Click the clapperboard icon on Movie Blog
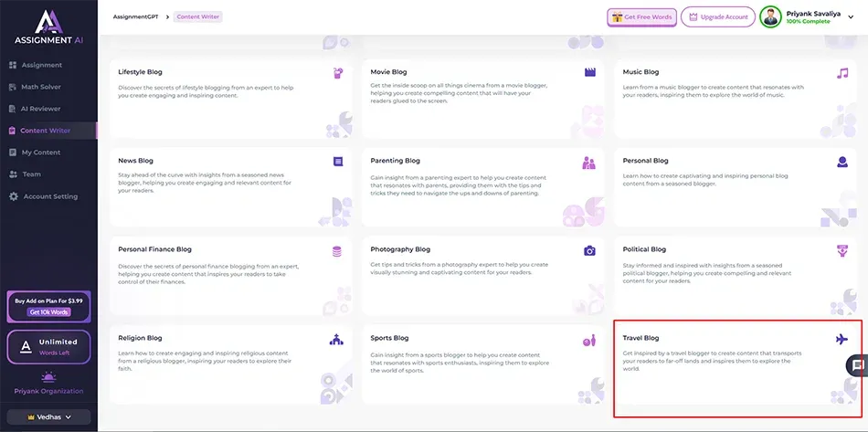 589,72
